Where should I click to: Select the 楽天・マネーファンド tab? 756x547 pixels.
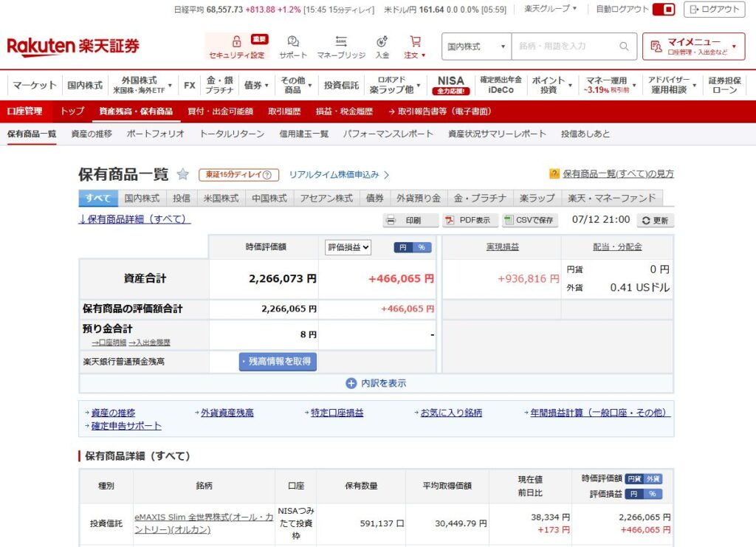pyautogui.click(x=612, y=198)
